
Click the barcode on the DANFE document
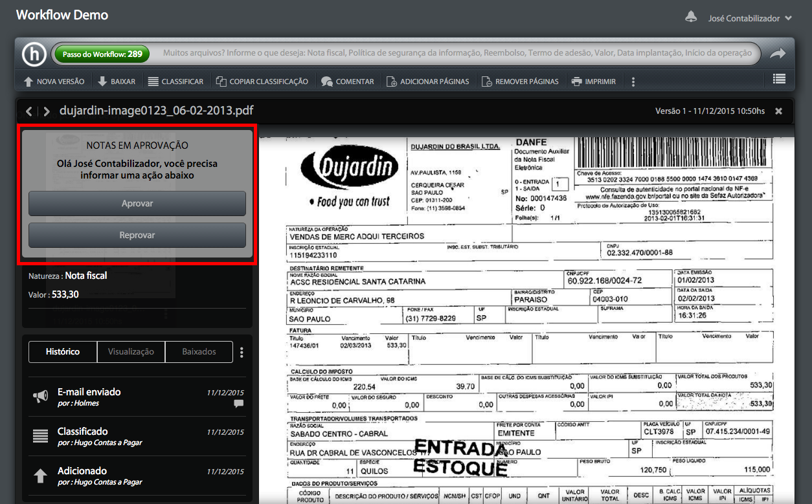(672, 153)
